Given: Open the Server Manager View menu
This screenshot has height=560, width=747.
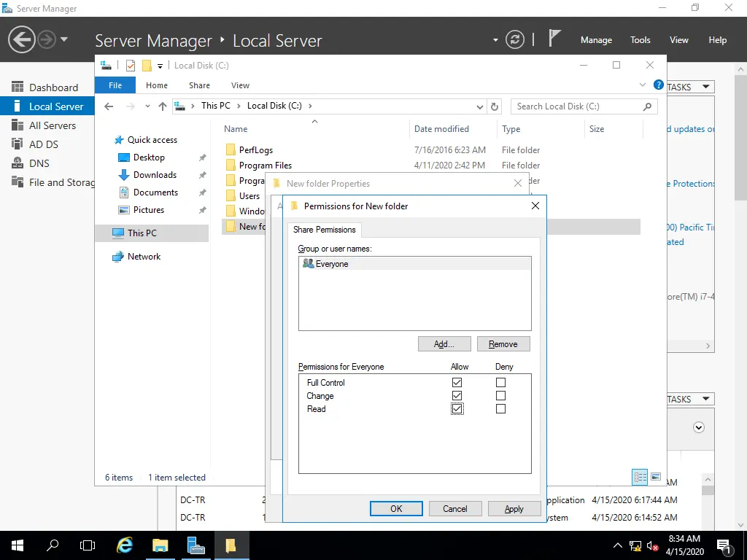Looking at the screenshot, I should click(679, 40).
